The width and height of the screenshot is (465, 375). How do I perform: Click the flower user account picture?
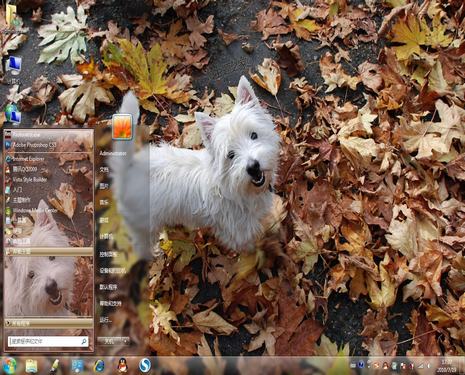pyautogui.click(x=122, y=126)
